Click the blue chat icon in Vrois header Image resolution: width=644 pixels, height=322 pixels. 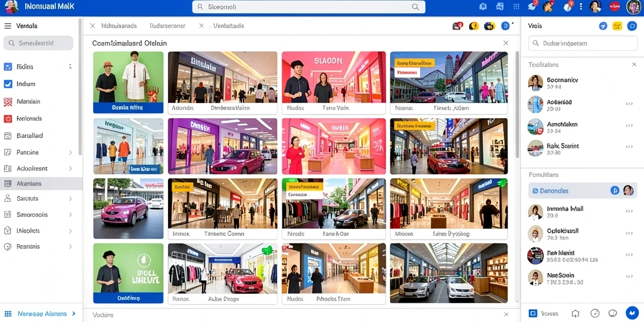(632, 26)
